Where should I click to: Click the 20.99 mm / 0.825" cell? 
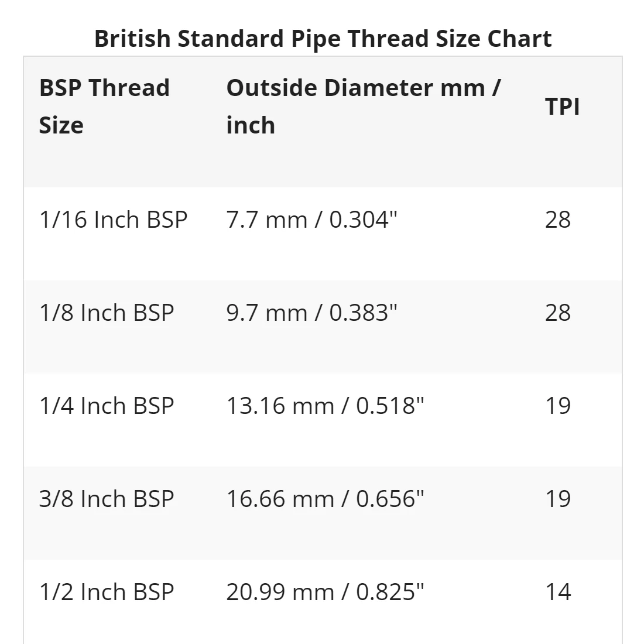tap(325, 592)
